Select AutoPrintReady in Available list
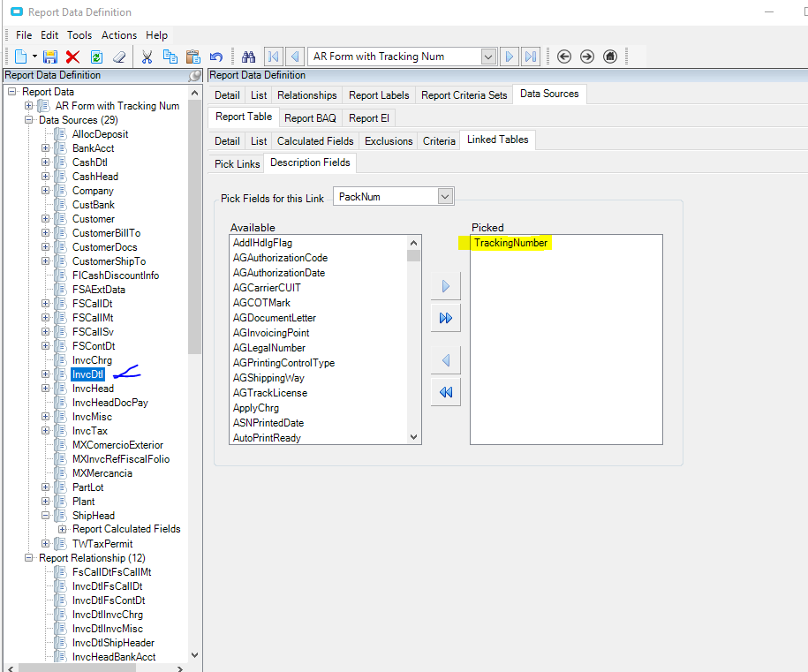The width and height of the screenshot is (808, 672). tap(267, 437)
